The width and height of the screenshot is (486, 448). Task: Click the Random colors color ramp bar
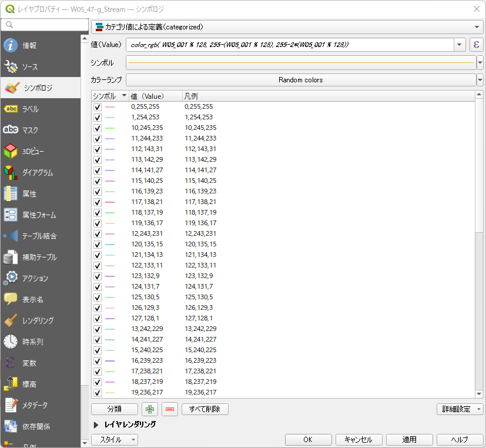click(x=300, y=80)
